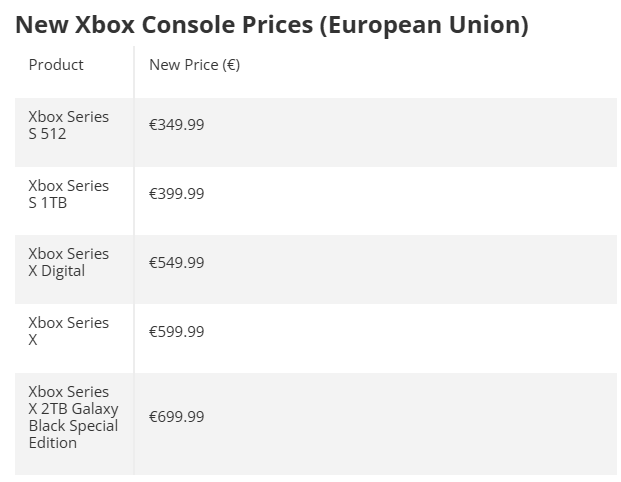Click the text 'S 512' in the first row
The image size is (621, 482).
coord(47,134)
